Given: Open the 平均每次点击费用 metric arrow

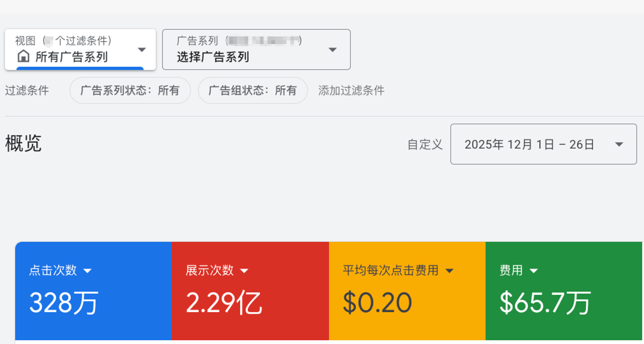Looking at the screenshot, I should click(449, 271).
